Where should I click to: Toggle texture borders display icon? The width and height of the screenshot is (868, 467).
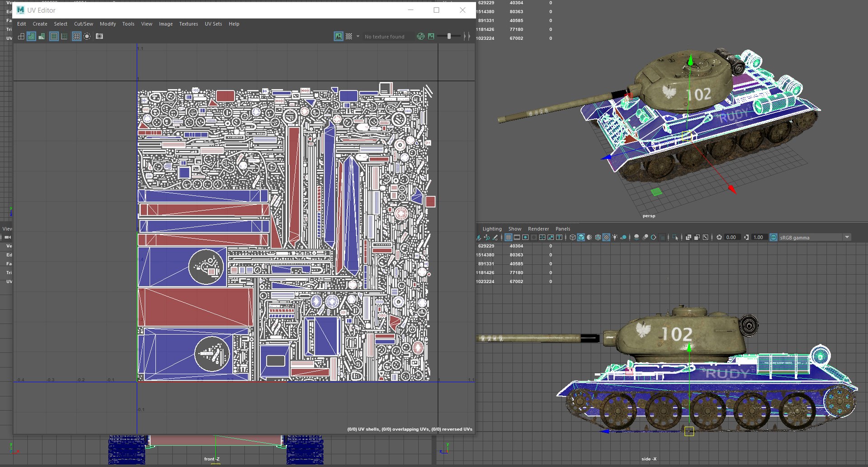coord(54,36)
